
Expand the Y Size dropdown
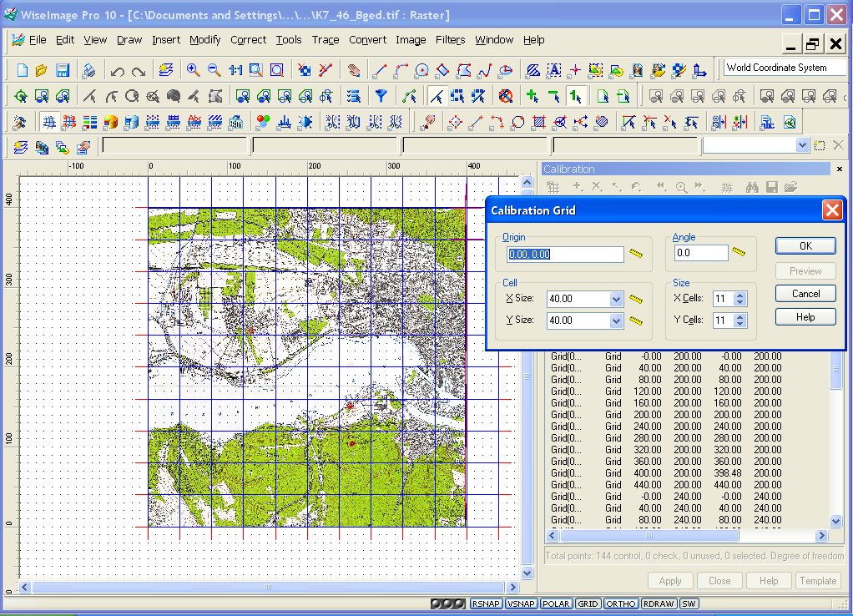click(616, 321)
